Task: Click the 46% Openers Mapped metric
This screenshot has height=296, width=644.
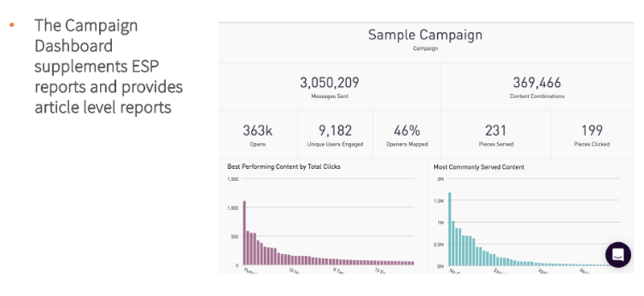Action: (407, 134)
